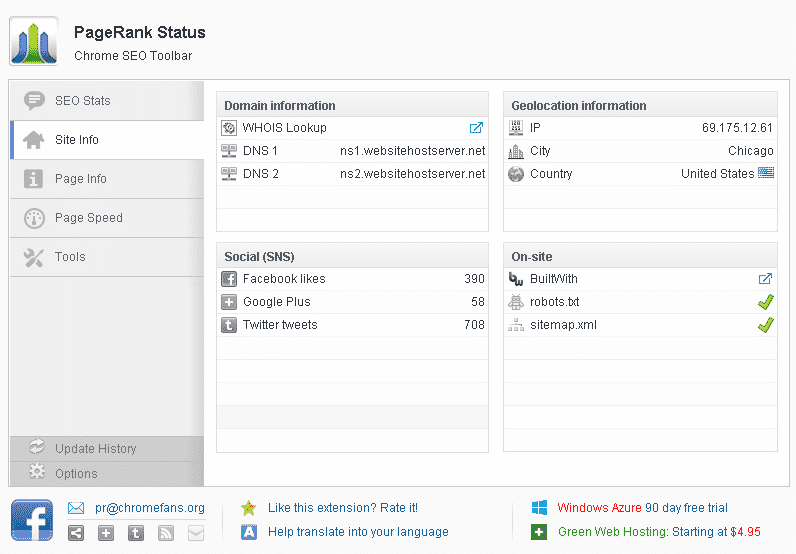This screenshot has width=796, height=554.
Task: Click the footer gray envelope icon
Action: [196, 533]
